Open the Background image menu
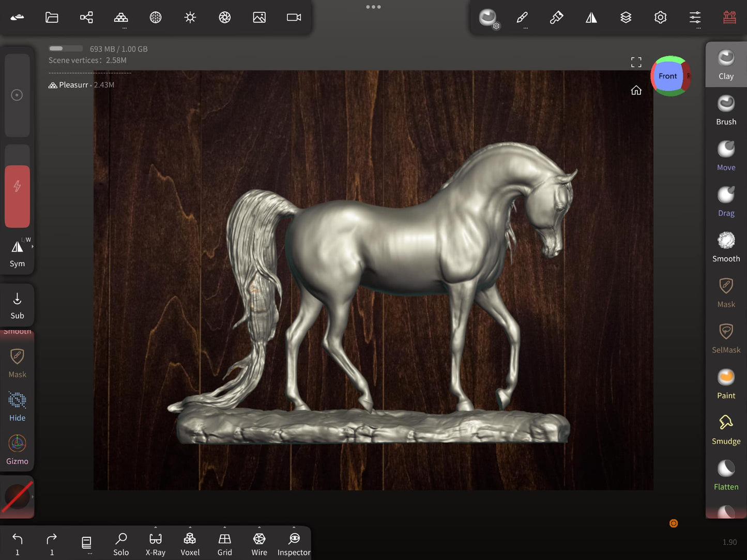747x560 pixels. tap(260, 18)
